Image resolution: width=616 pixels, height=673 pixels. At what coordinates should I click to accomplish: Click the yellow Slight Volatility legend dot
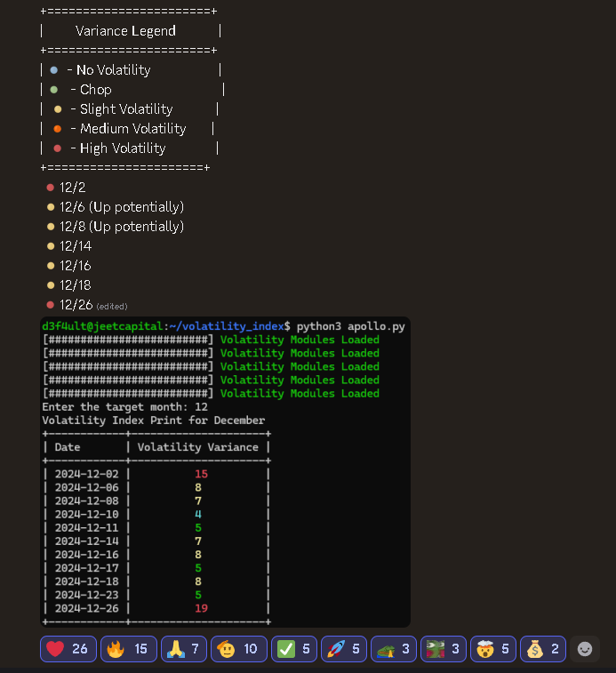(58, 109)
